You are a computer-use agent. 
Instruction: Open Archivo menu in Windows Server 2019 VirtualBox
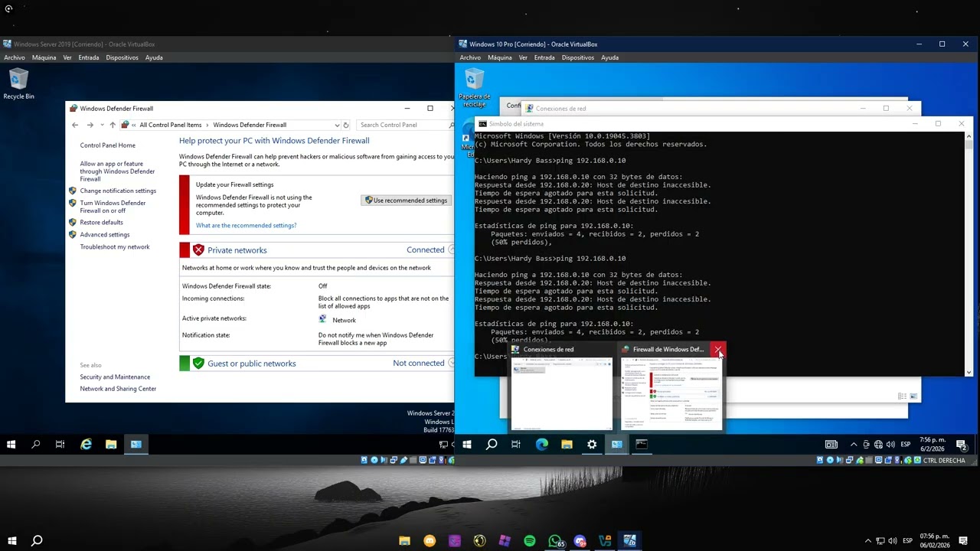point(15,57)
